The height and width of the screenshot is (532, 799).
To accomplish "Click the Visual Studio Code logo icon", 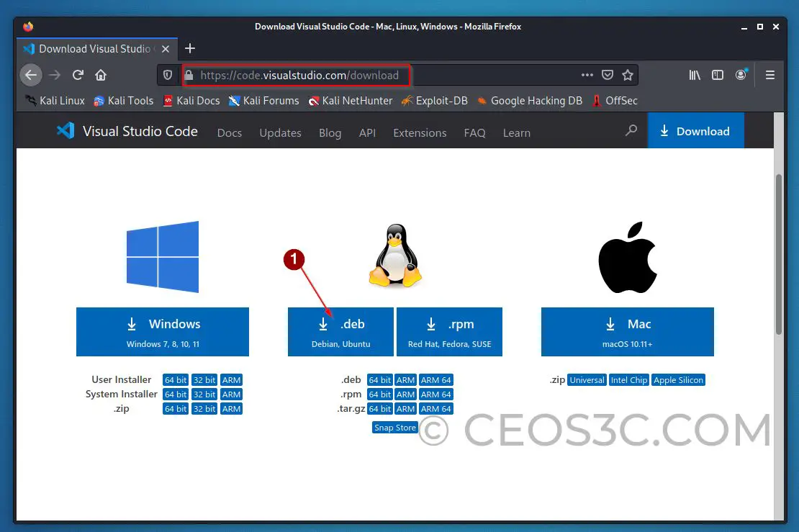I will tap(66, 131).
